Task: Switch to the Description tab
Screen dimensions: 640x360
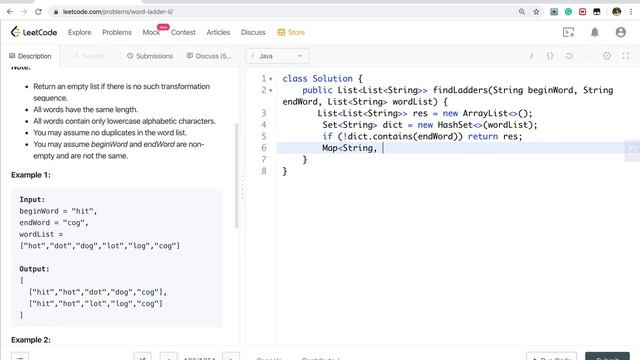Action: tap(30, 56)
